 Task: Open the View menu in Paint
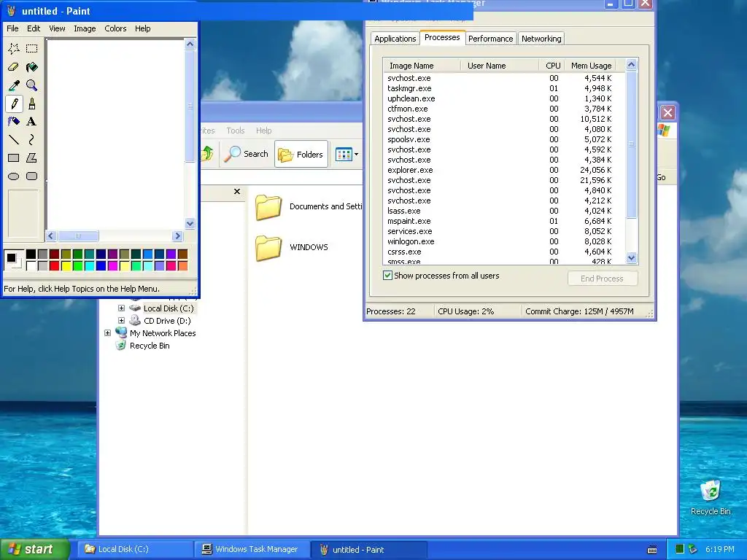(57, 28)
